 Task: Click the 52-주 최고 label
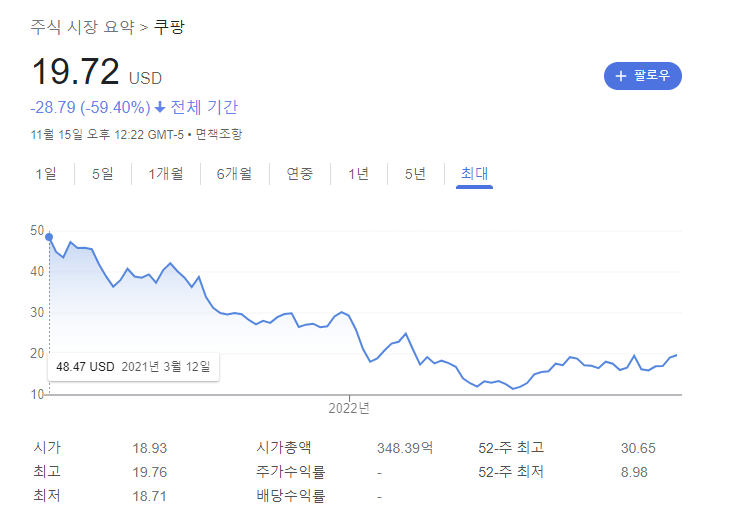tap(511, 448)
